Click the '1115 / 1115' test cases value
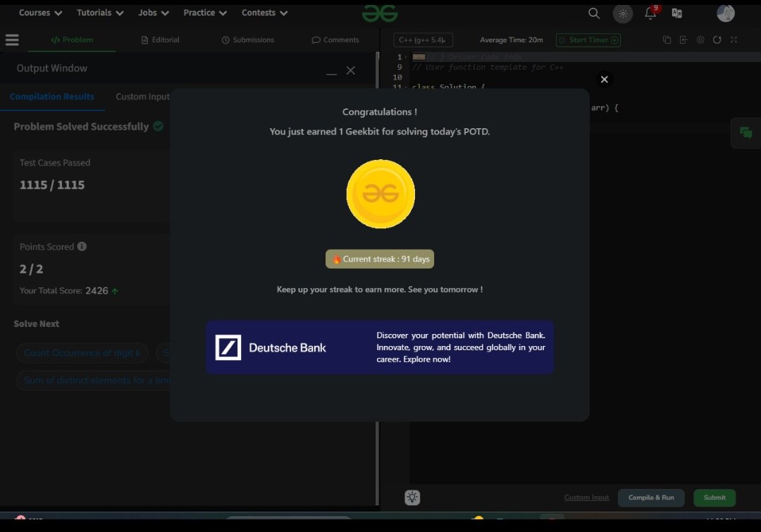The width and height of the screenshot is (761, 532). (52, 185)
